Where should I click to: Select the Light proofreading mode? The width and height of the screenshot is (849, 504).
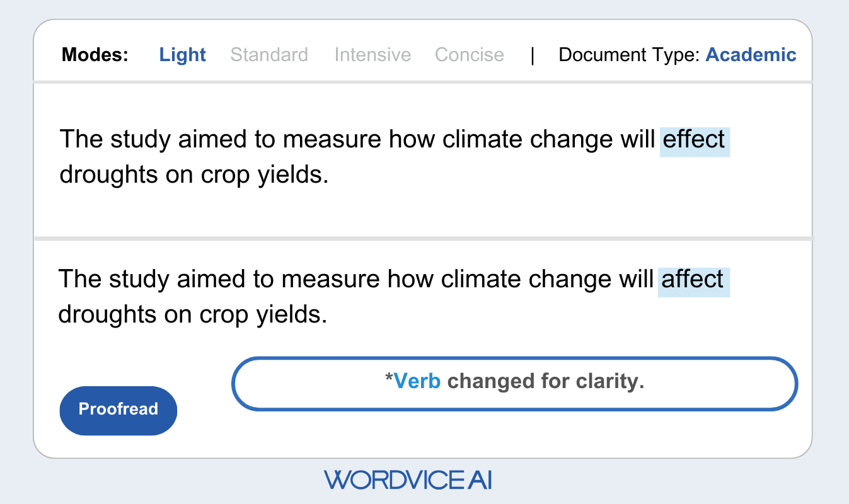click(182, 55)
